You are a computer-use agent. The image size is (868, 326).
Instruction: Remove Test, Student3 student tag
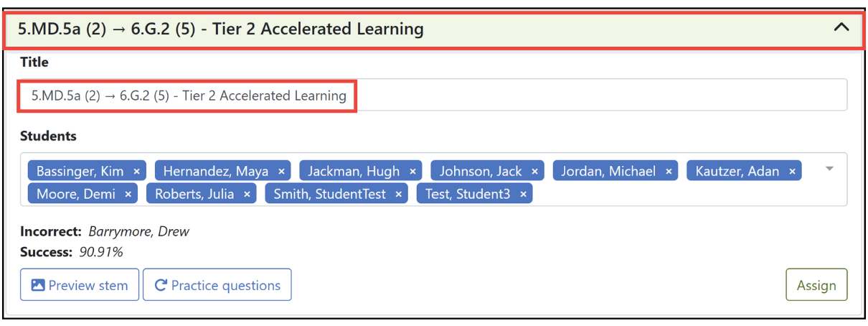[x=523, y=195]
